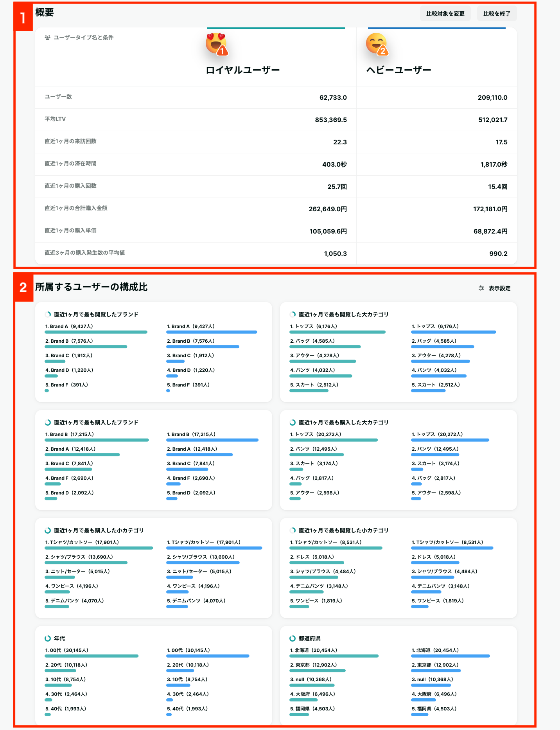Click the blue bar under 00代 (30,145人)

pyautogui.click(x=208, y=656)
